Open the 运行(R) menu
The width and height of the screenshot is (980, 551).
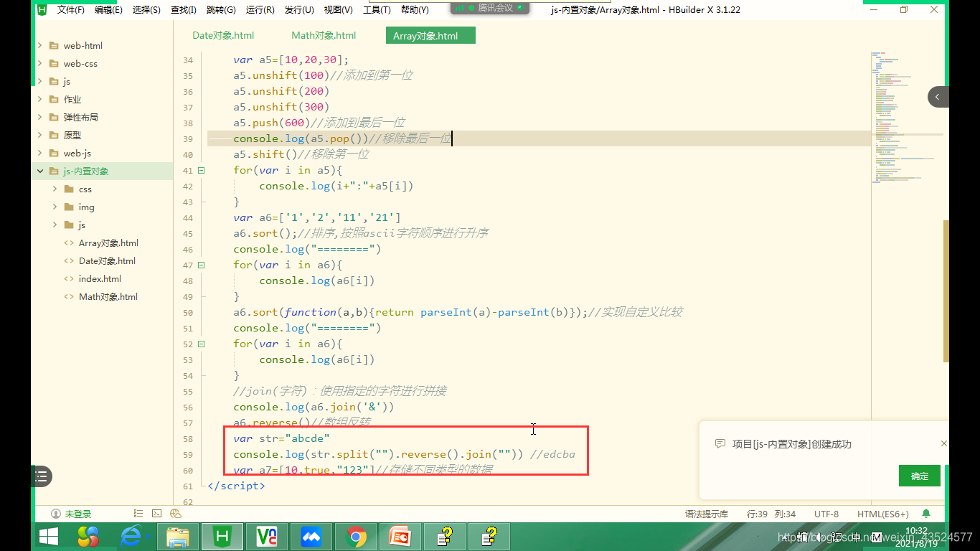click(x=260, y=9)
